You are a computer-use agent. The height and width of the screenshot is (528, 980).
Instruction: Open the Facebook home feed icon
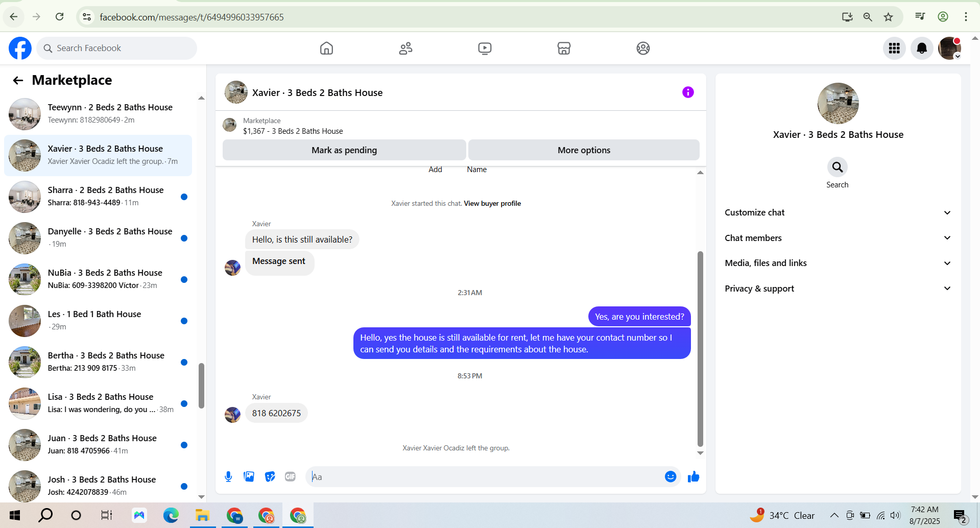pyautogui.click(x=326, y=49)
